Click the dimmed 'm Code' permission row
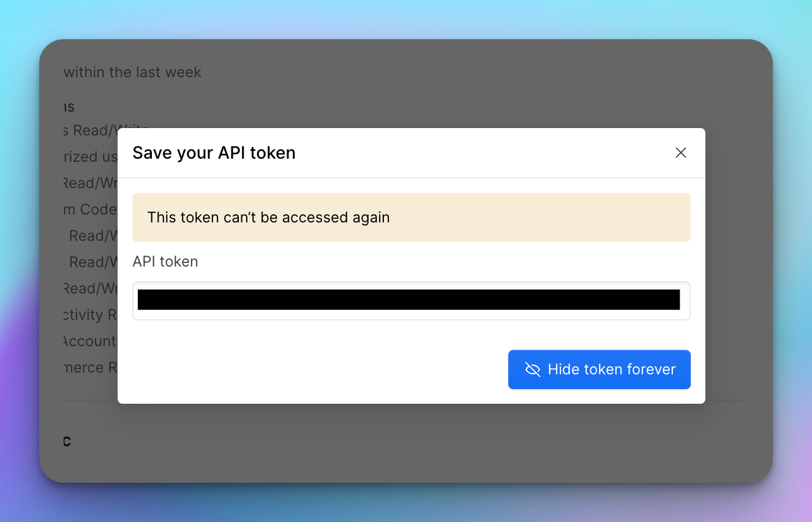 click(x=90, y=210)
